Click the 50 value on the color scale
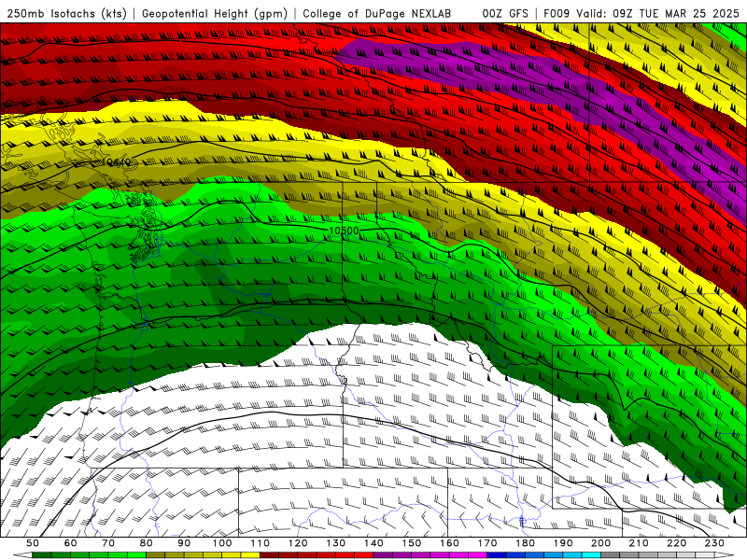 (33, 543)
